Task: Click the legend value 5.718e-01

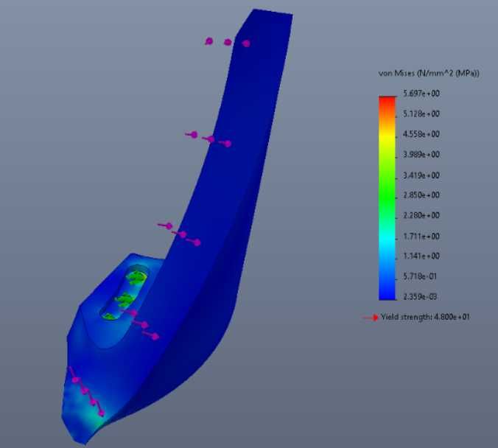Action: pyautogui.click(x=420, y=276)
